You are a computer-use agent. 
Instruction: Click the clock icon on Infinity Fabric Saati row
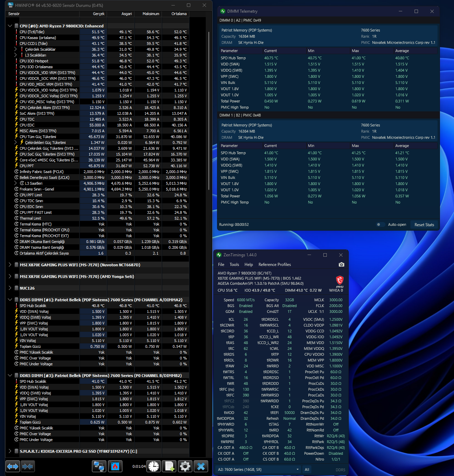(x=16, y=172)
